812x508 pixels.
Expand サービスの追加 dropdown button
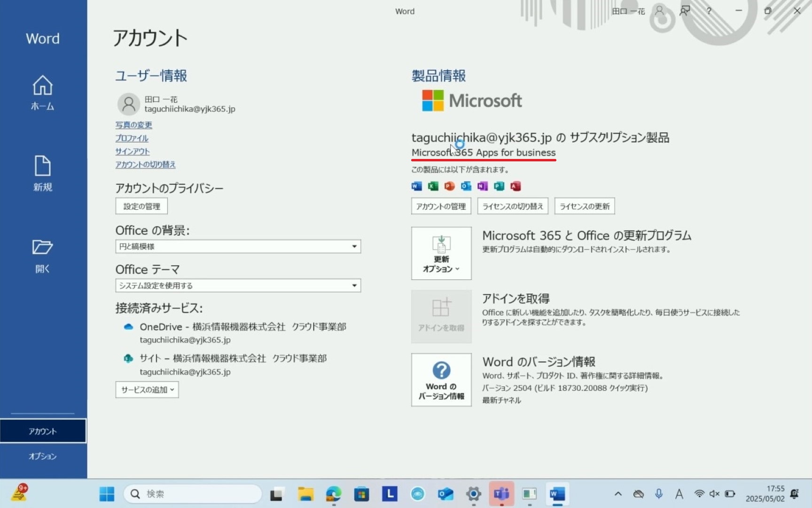coord(147,389)
